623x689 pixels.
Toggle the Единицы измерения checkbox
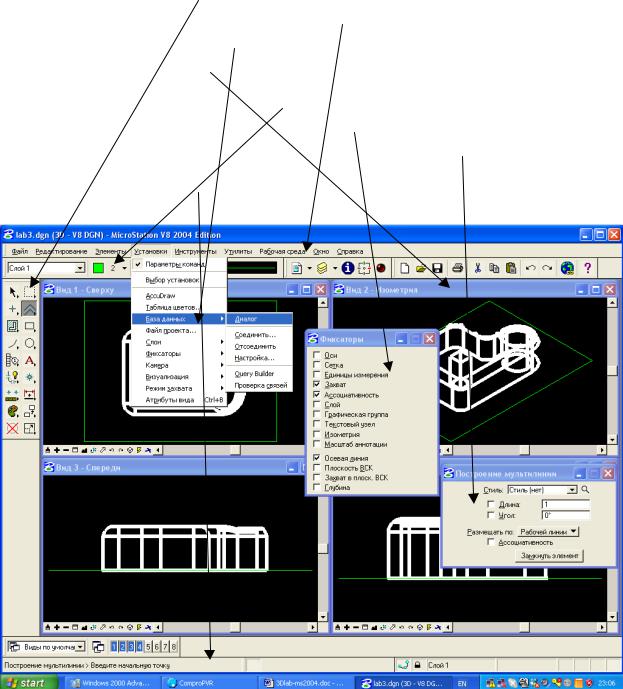[316, 374]
